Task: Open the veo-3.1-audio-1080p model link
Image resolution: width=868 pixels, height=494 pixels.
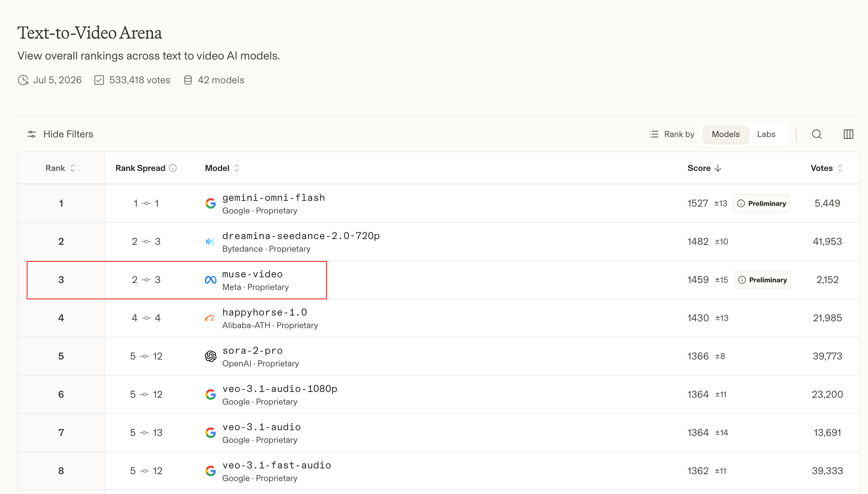Action: pos(280,389)
